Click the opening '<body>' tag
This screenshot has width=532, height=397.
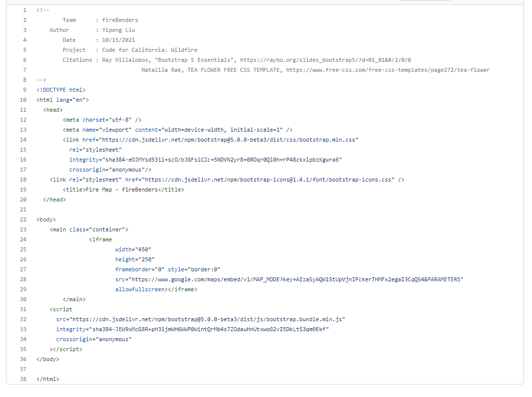tap(46, 219)
